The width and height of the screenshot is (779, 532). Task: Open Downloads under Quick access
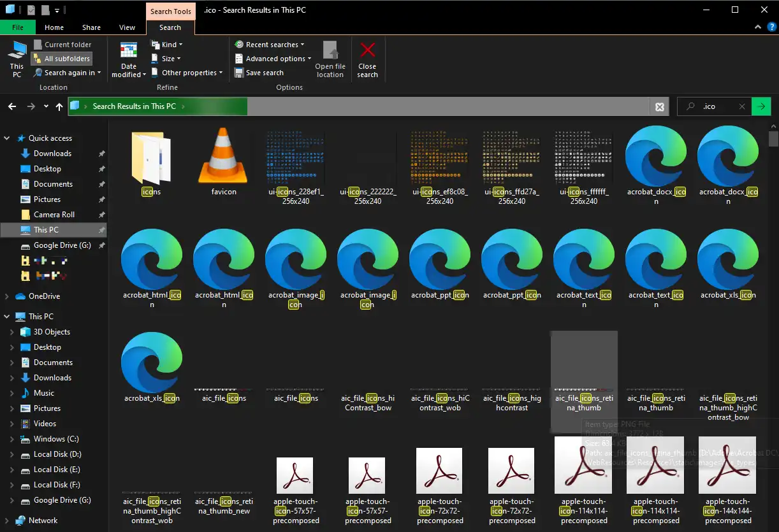[x=52, y=154]
